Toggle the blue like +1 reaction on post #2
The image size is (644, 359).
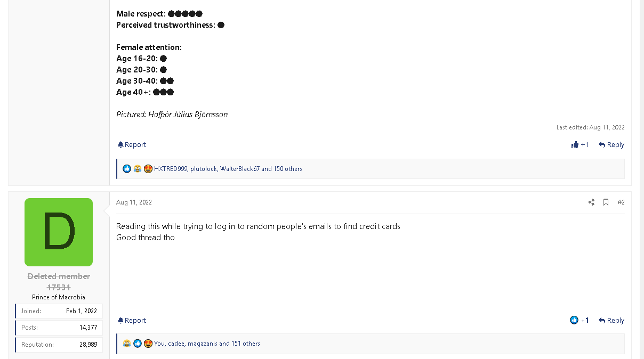[579, 321]
